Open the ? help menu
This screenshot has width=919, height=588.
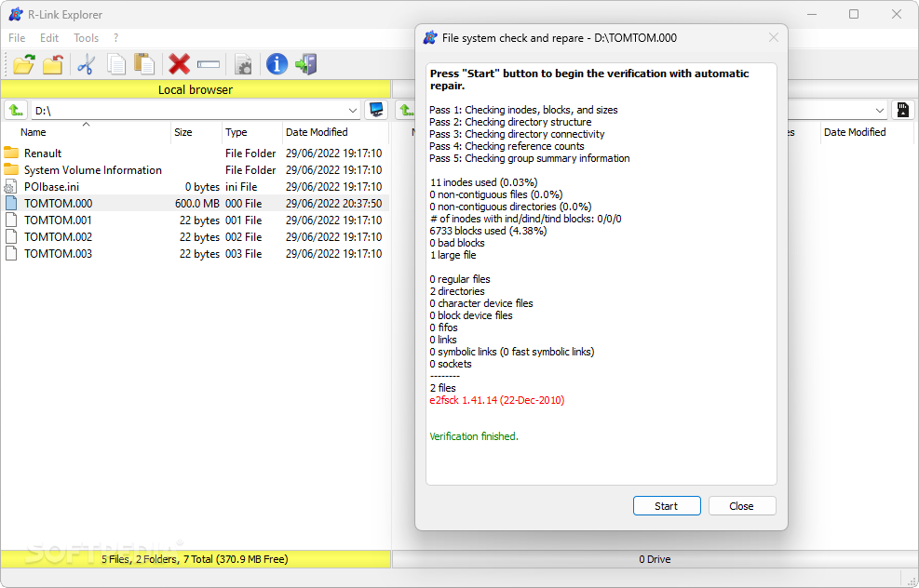click(x=116, y=38)
